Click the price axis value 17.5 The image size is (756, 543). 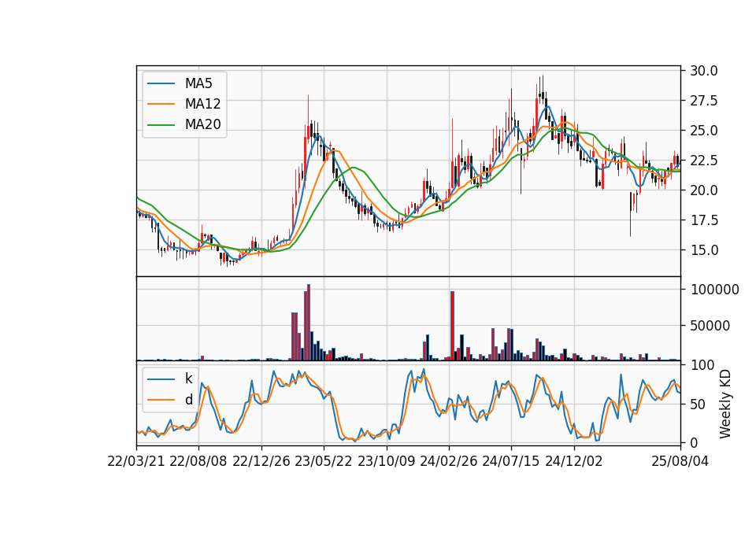tap(704, 220)
